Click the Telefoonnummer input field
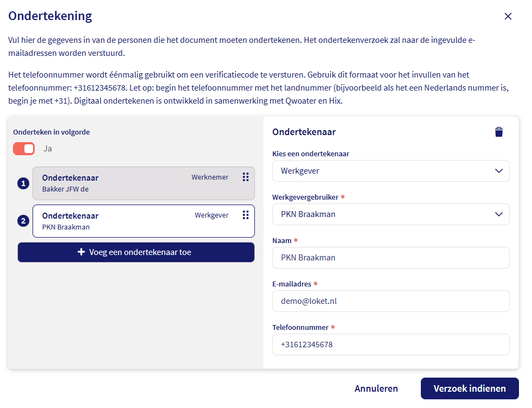This screenshot has height=408, width=532. tap(390, 345)
